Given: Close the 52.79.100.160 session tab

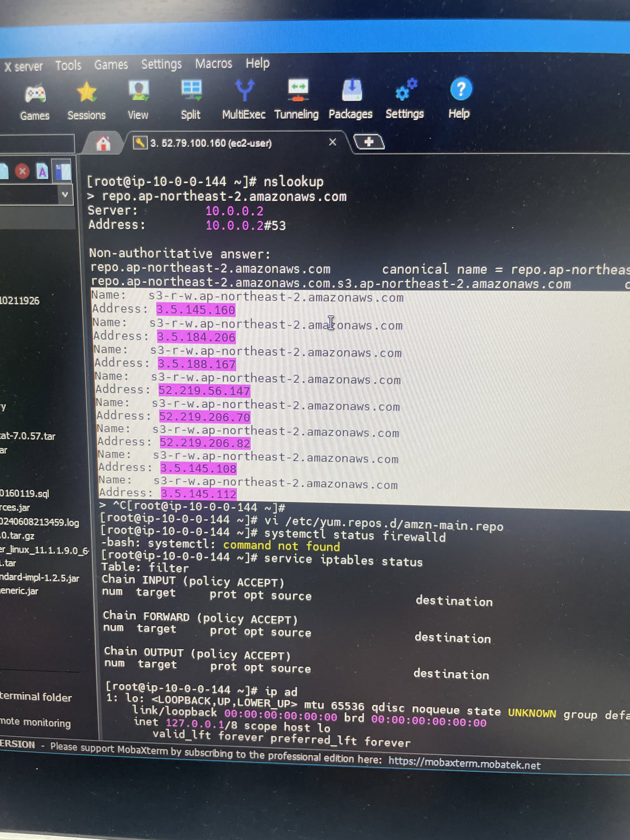Looking at the screenshot, I should (x=332, y=142).
